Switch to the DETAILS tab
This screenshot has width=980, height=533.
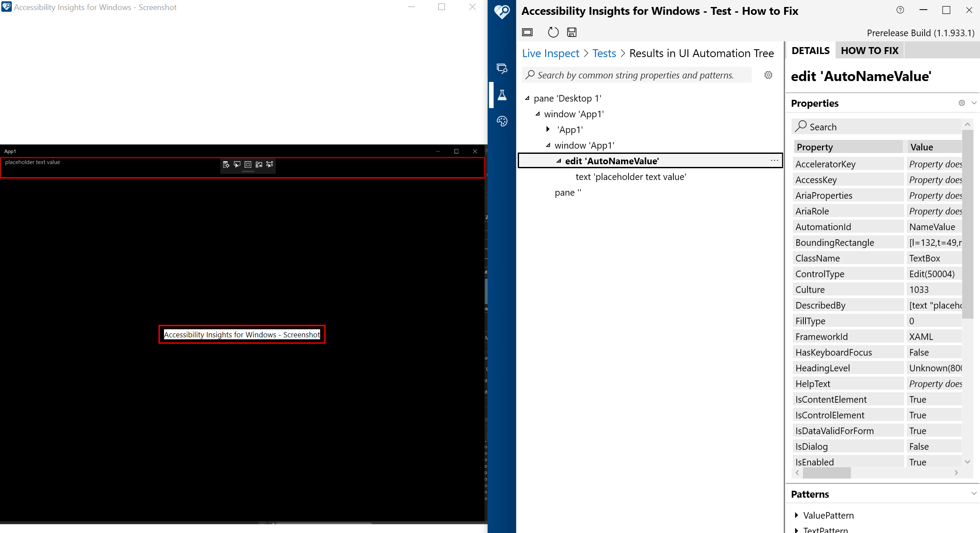(810, 50)
